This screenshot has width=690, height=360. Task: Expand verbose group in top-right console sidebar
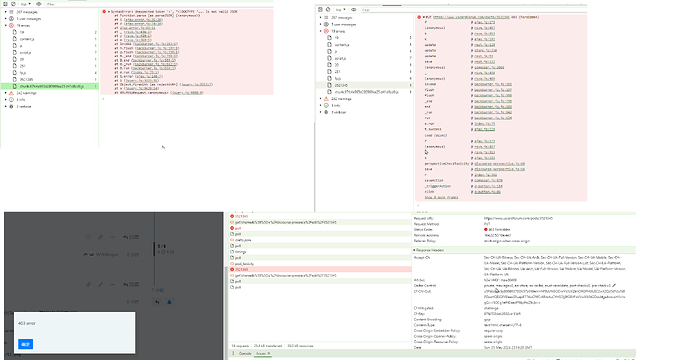321,112
